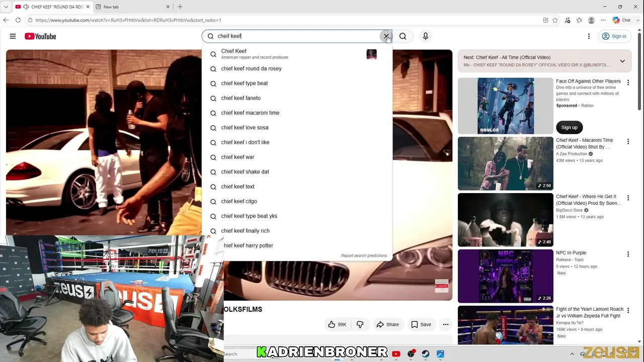Close the CHIEF KEEF Round Da Rosey tab
This screenshot has height=362, width=644.
coord(88,7)
